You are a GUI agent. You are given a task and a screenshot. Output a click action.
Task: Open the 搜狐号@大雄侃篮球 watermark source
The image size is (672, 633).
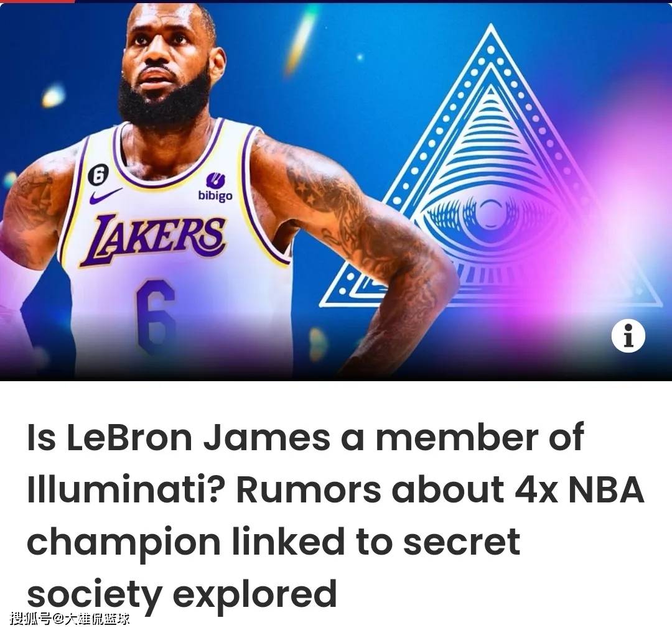[70, 619]
